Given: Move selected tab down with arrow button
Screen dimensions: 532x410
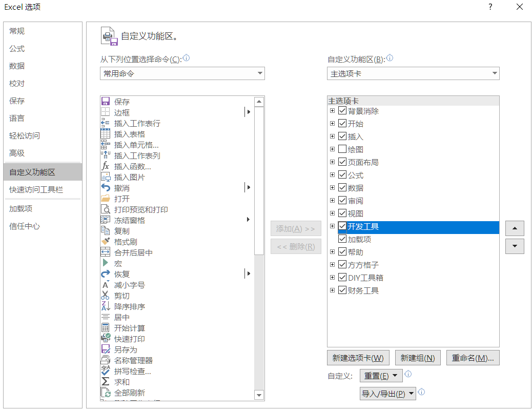Looking at the screenshot, I should [515, 246].
